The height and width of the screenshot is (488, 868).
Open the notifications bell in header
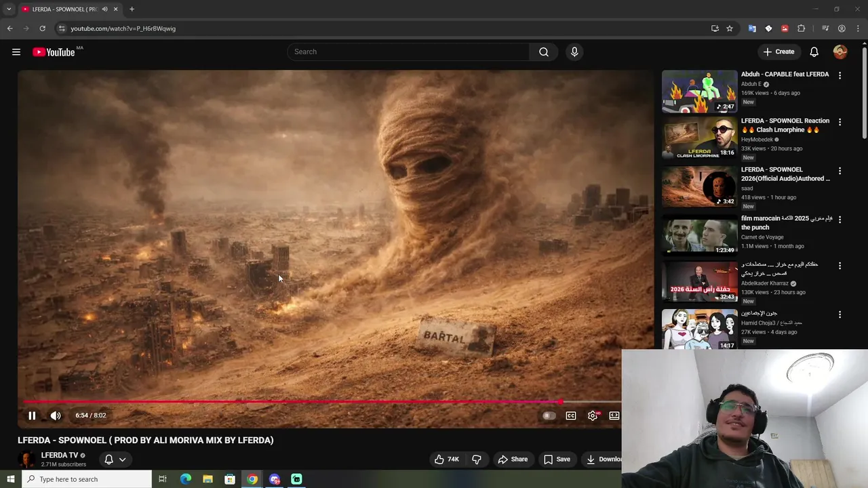point(814,52)
